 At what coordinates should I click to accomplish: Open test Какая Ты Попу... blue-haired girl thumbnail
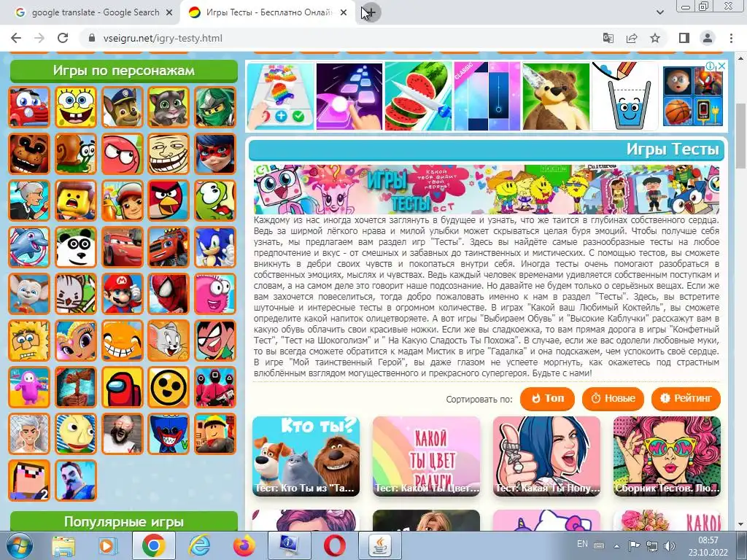tap(546, 456)
